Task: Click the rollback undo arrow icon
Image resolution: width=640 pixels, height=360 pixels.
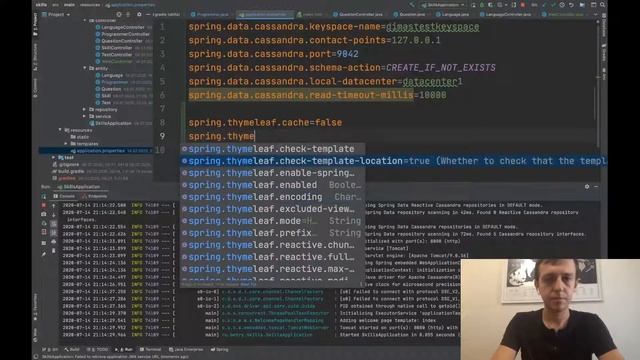Action: click(x=571, y=5)
